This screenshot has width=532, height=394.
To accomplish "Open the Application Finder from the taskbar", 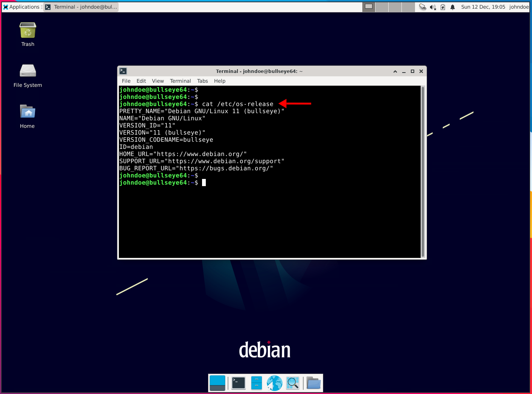I will (x=292, y=383).
